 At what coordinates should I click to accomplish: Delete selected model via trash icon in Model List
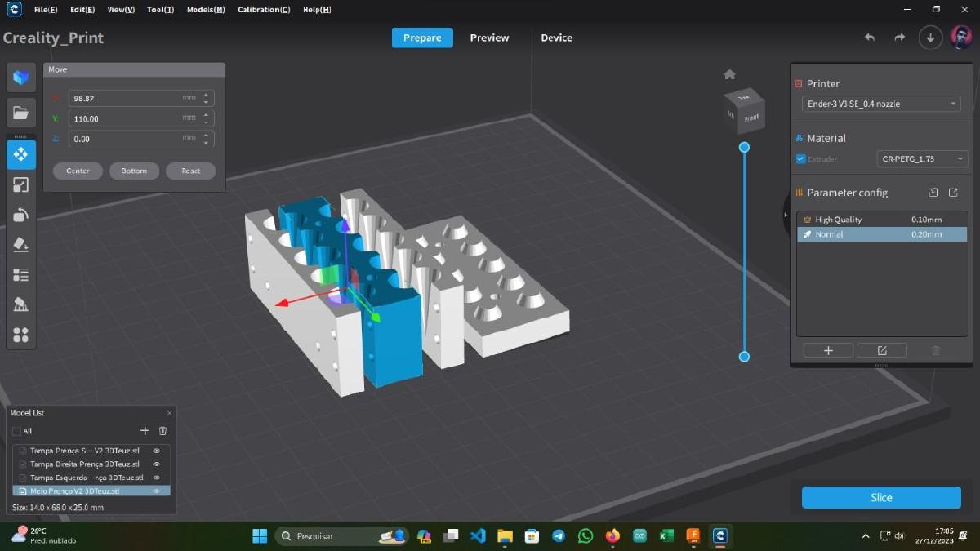(163, 431)
